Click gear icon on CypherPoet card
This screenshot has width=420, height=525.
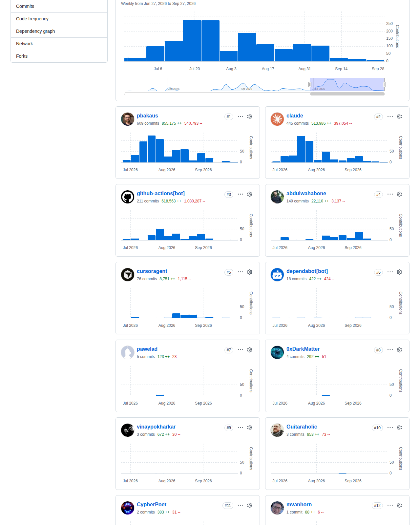[250, 505]
